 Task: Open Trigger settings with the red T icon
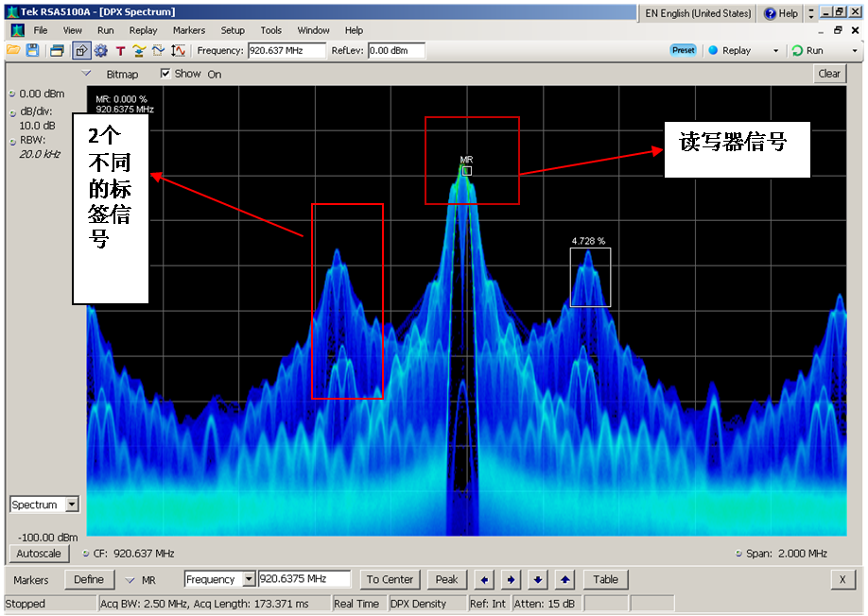click(120, 51)
